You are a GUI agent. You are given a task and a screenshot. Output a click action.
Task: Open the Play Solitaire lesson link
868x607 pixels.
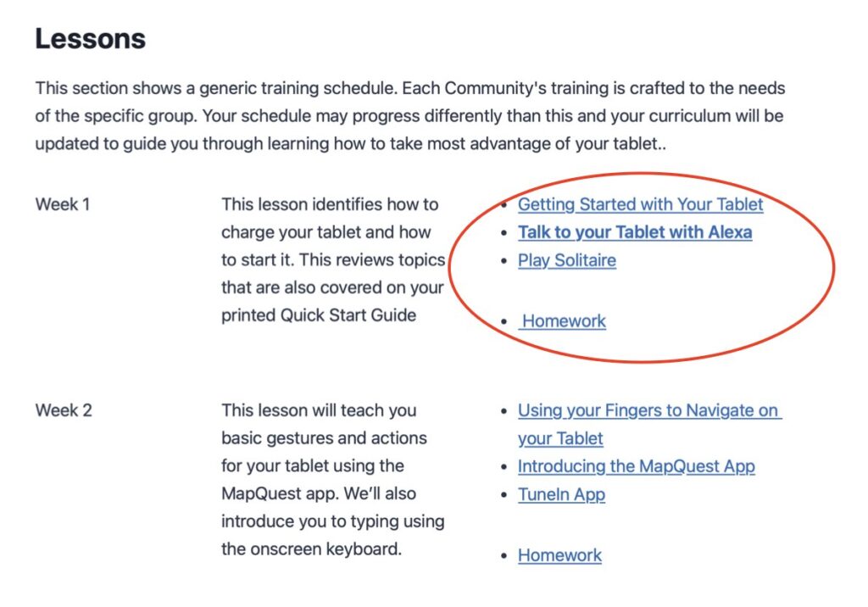pos(566,260)
